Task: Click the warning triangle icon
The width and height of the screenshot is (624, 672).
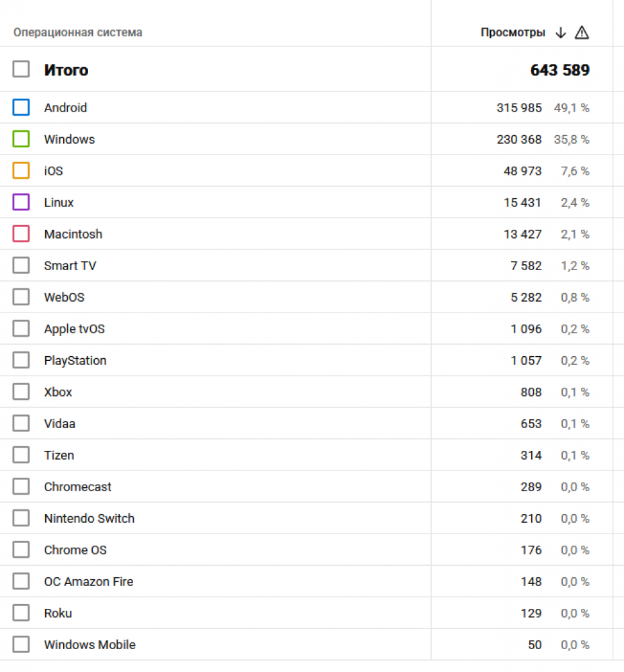Action: click(x=582, y=33)
